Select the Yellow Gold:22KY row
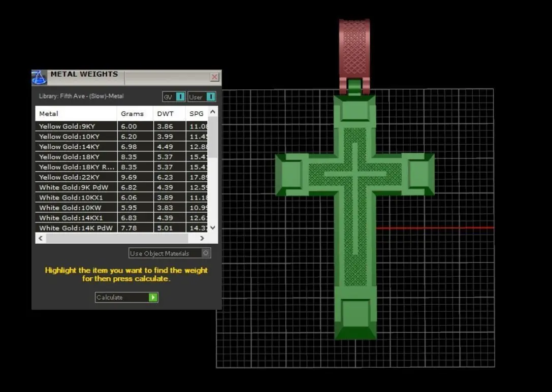The image size is (552, 392). [x=121, y=177]
